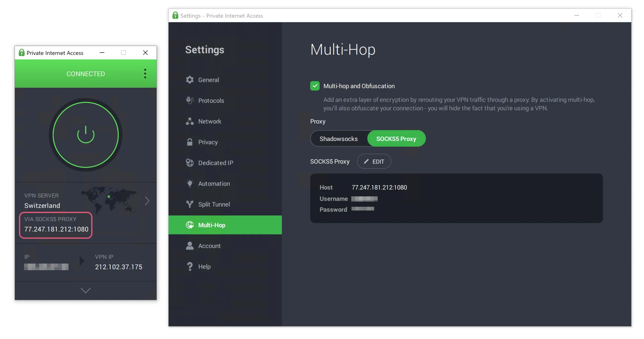
Task: Switch to the Multi-Hop settings tab
Action: 212,225
